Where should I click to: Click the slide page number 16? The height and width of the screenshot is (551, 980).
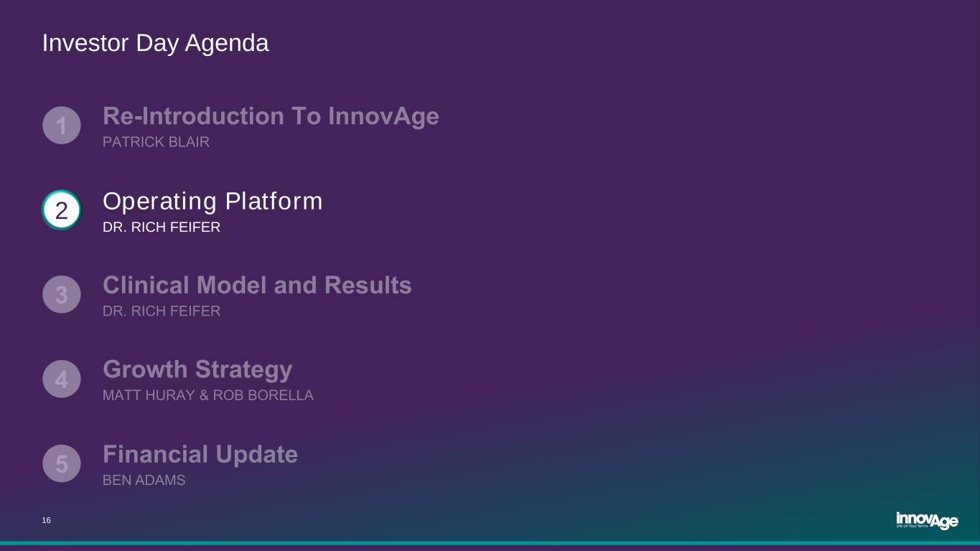coord(47,520)
